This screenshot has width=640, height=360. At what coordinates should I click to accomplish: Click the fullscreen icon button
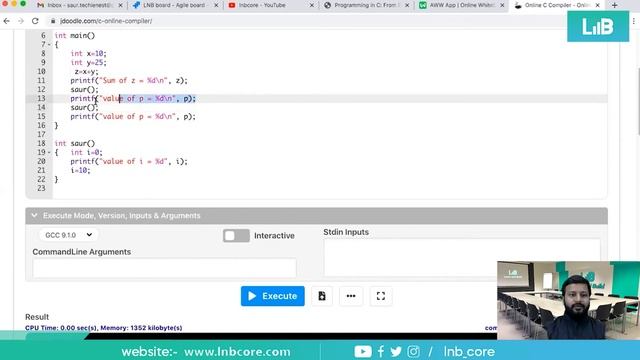tap(381, 296)
